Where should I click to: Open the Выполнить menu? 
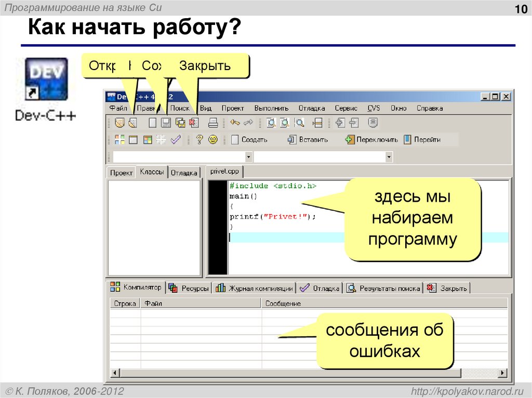click(271, 108)
